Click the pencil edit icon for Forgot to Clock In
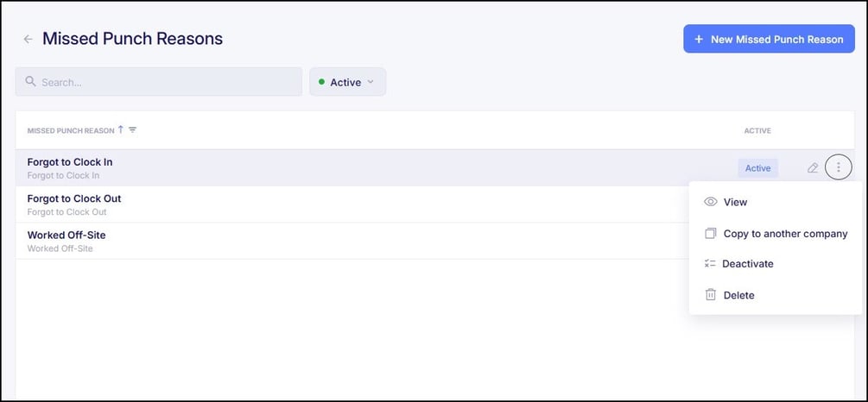Viewport: 868px width, 402px height. tap(812, 168)
